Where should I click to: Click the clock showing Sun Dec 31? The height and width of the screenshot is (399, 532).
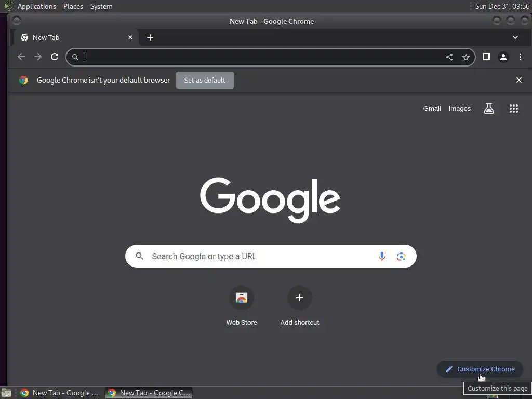502,6
